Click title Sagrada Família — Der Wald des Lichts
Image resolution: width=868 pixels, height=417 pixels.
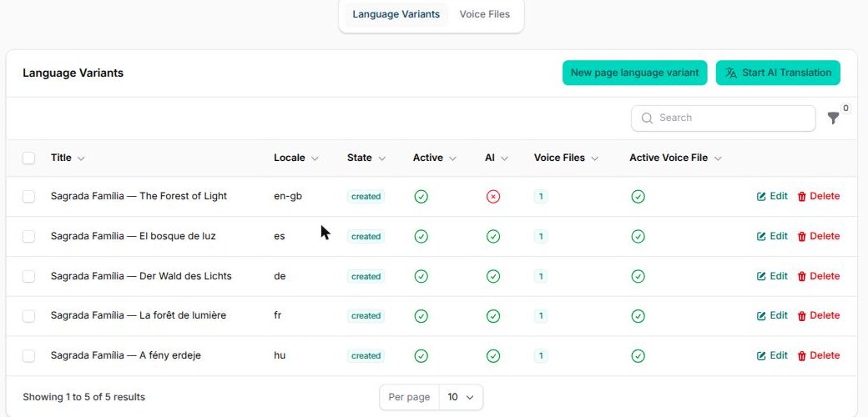[141, 276]
